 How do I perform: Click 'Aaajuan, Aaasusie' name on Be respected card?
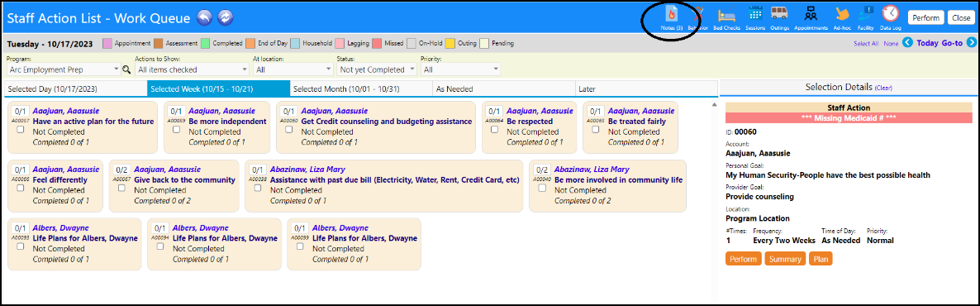click(x=540, y=111)
